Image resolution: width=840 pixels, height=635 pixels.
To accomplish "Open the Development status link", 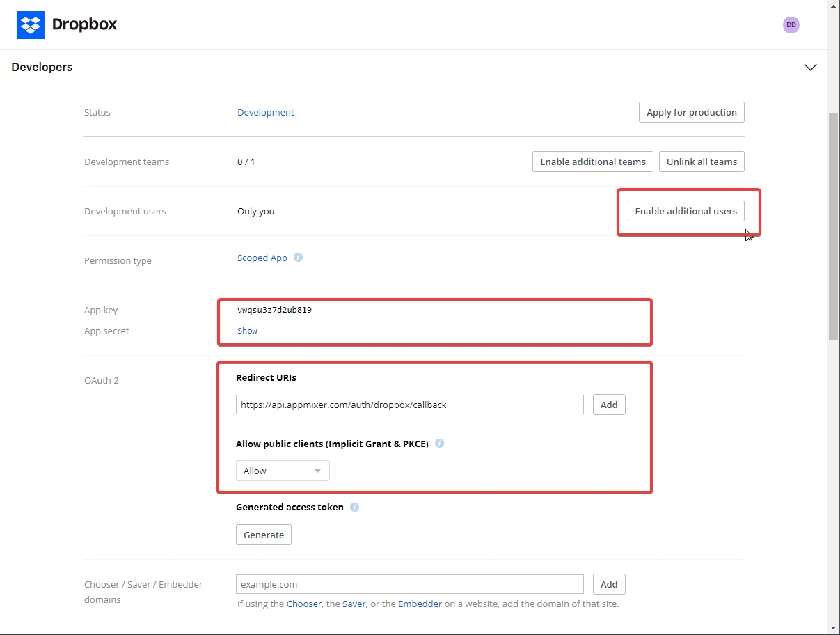I will [x=265, y=112].
